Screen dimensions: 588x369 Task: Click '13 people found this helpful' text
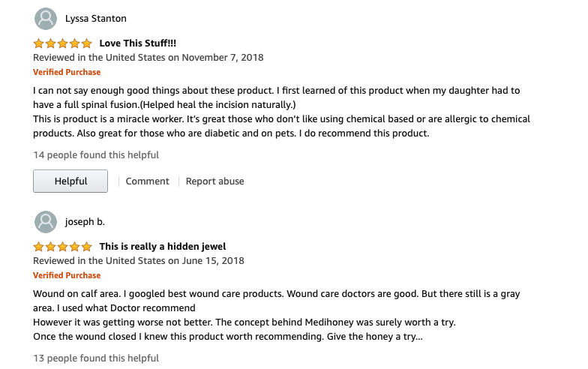96,358
